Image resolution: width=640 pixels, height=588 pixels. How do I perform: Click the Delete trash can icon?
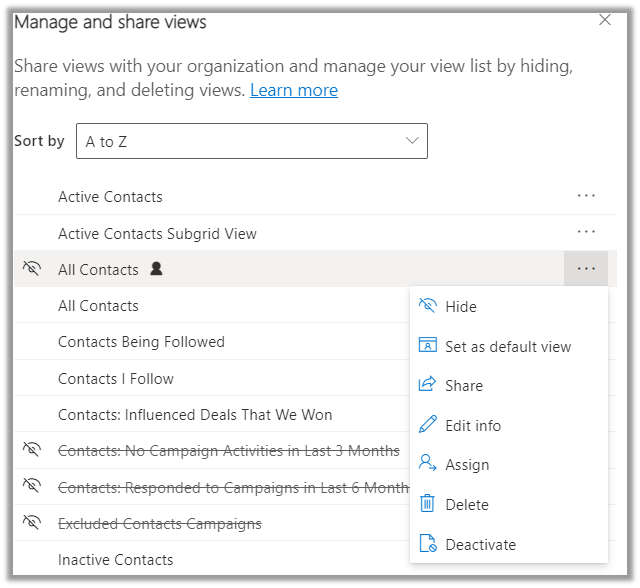[428, 504]
